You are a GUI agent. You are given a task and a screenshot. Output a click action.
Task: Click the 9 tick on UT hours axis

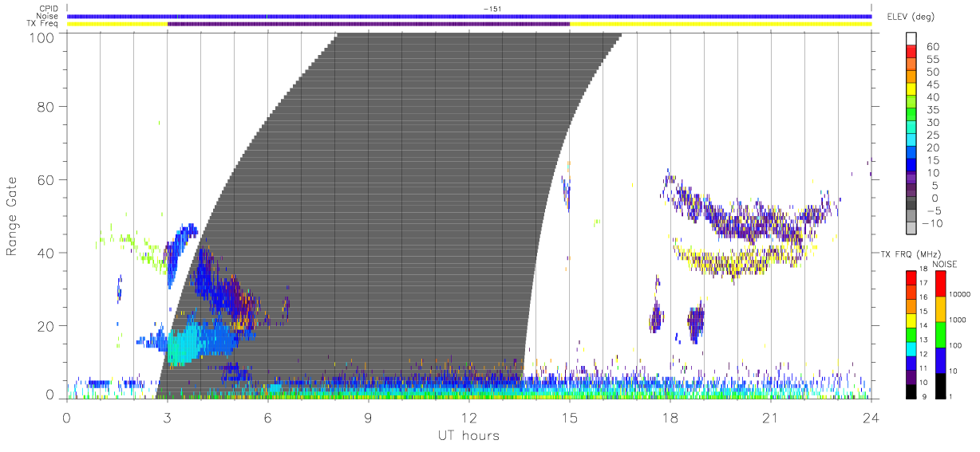coord(369,418)
